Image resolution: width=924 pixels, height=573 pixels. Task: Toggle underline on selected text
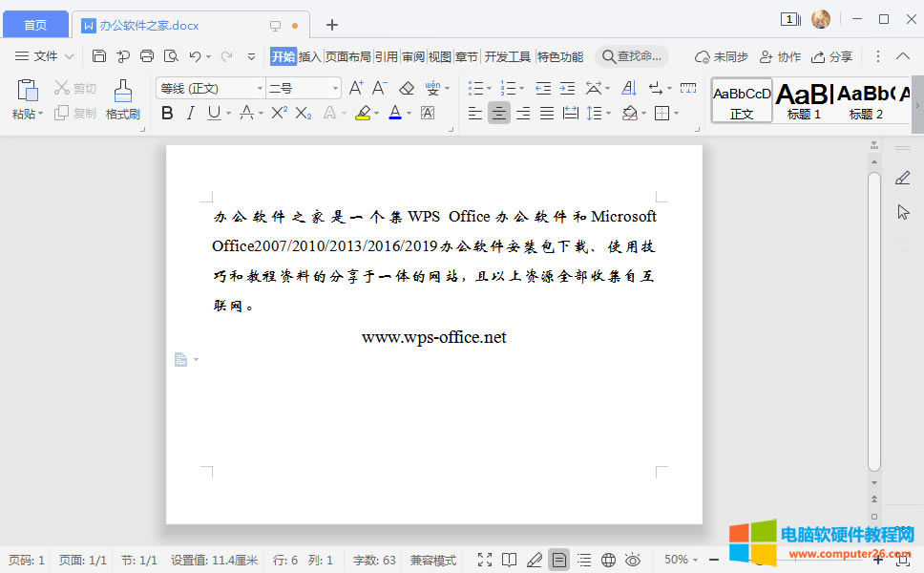[212, 113]
